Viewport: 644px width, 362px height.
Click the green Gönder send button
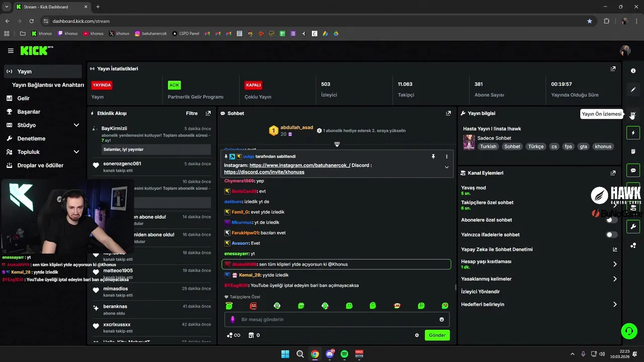pyautogui.click(x=437, y=335)
